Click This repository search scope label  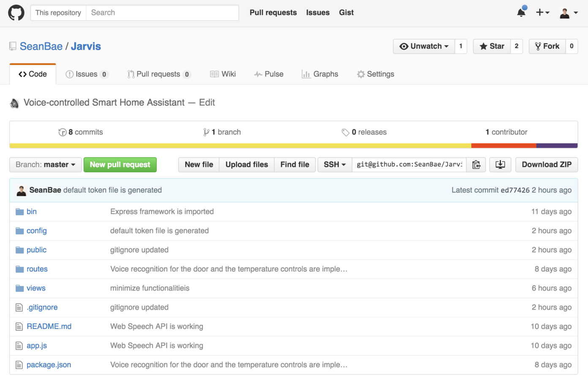tap(58, 13)
